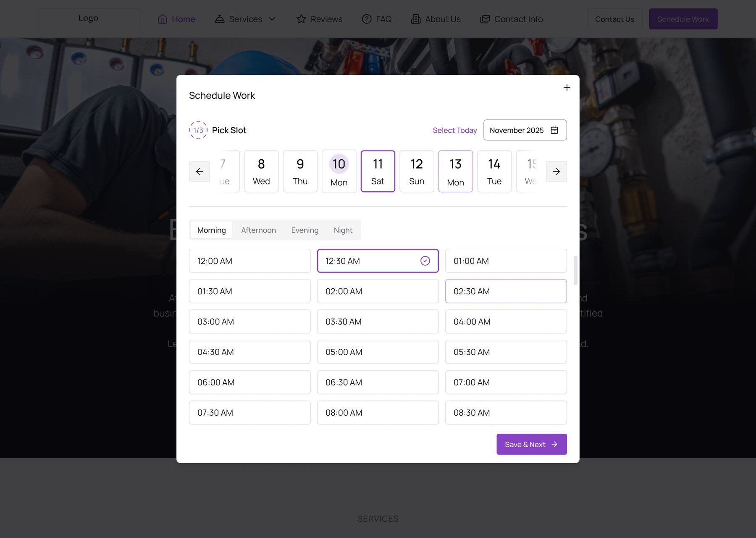Click the Contact Us header button

pos(614,19)
